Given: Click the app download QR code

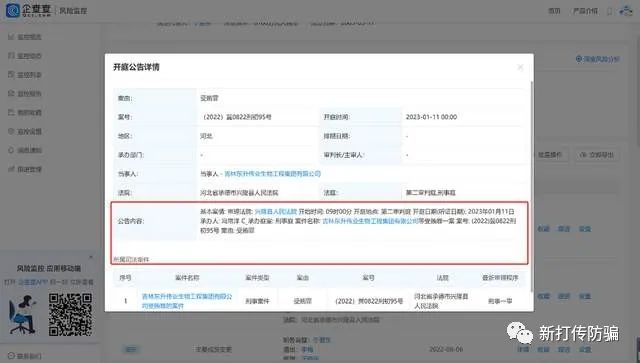Looking at the screenshot, I should point(70,314).
